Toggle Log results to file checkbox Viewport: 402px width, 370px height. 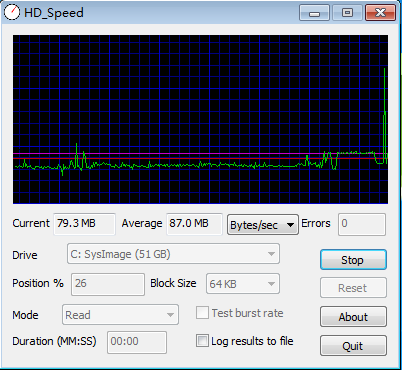click(202, 341)
